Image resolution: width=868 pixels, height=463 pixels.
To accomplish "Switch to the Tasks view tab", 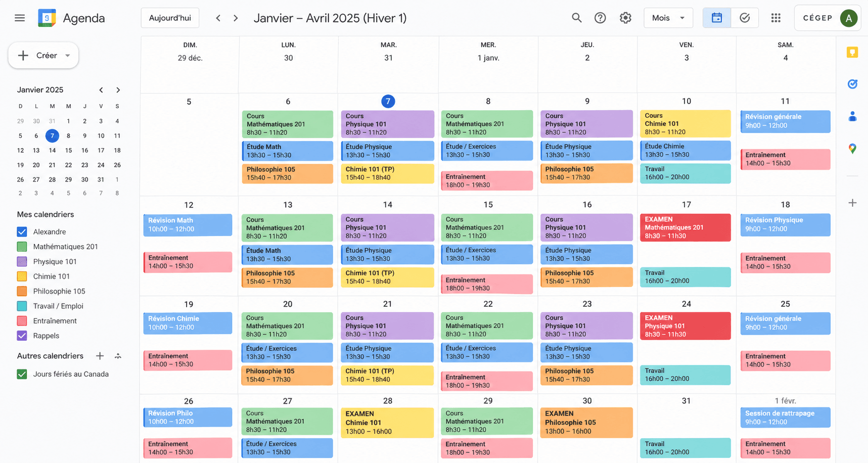I will [x=745, y=17].
